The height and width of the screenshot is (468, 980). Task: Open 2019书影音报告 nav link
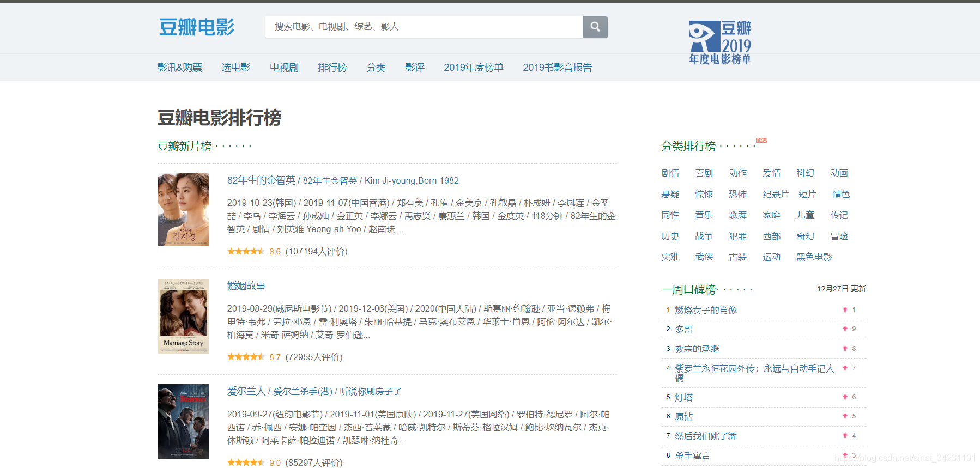[x=558, y=68]
